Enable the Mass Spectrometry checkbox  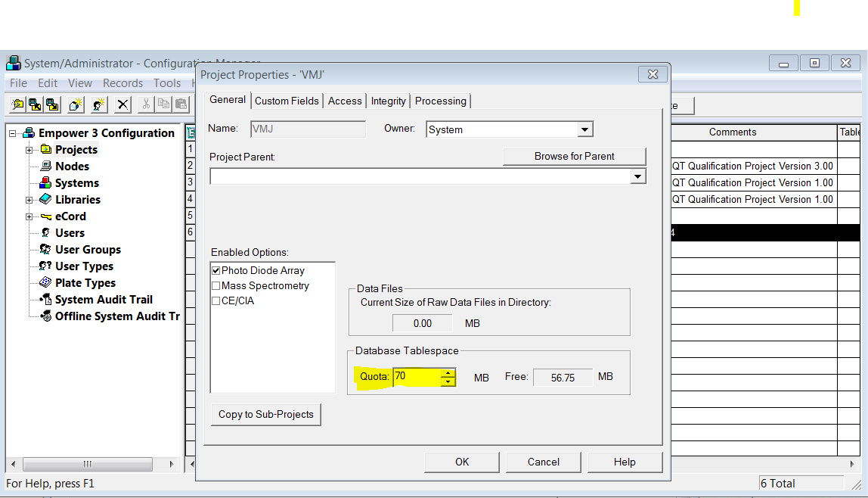216,286
